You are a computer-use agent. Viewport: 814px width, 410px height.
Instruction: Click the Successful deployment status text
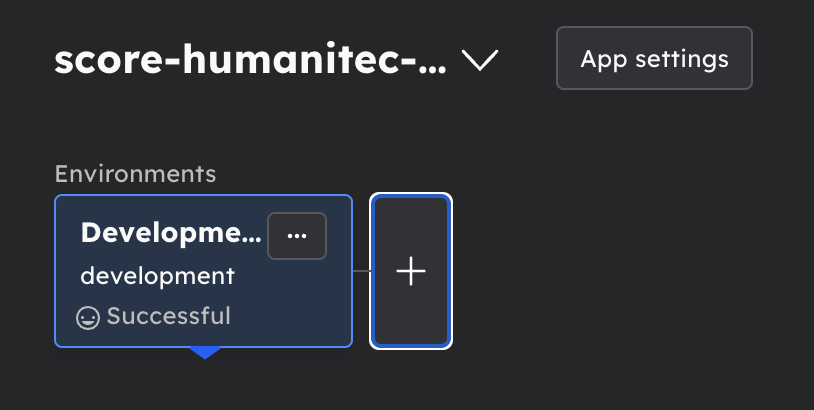coord(168,317)
